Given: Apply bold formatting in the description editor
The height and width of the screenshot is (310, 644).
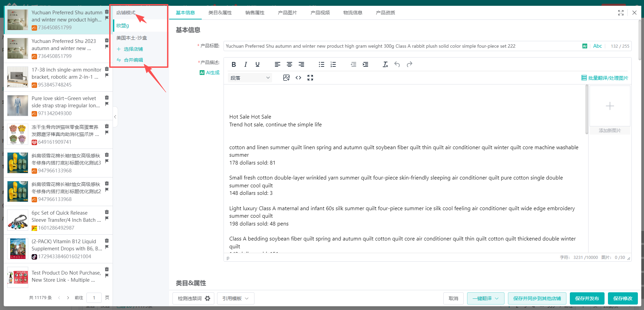Looking at the screenshot, I should (x=234, y=64).
